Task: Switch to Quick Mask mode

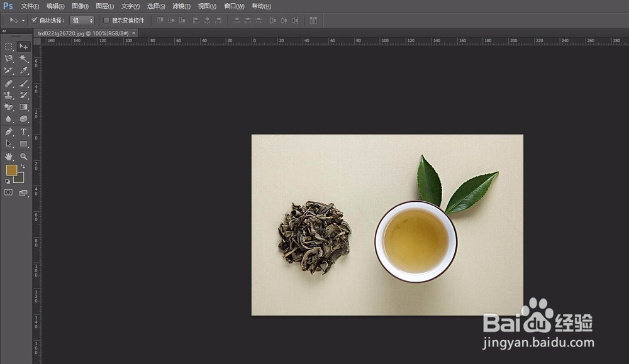Action: coord(9,192)
